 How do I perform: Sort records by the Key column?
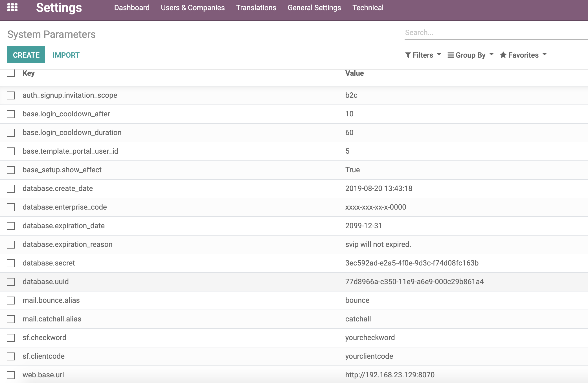coord(28,73)
